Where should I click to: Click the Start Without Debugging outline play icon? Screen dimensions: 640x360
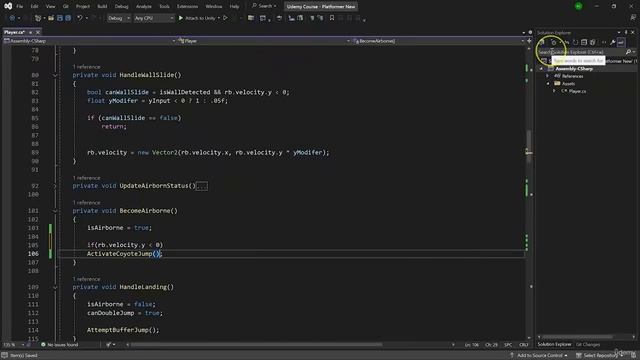pyautogui.click(x=225, y=18)
